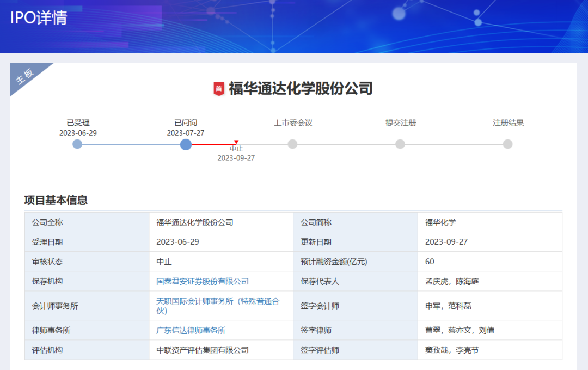Click the 会计师事务所 table label
This screenshot has width=588, height=370.
point(55,306)
